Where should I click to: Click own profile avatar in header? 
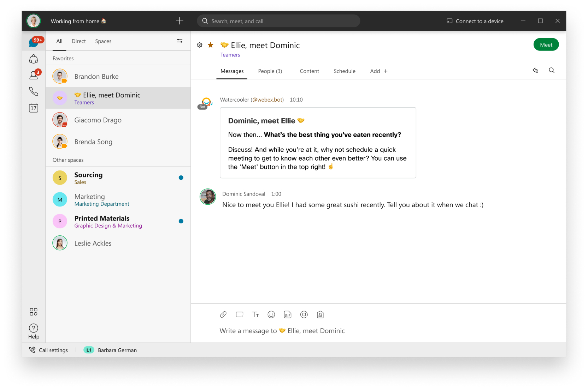[x=34, y=21]
